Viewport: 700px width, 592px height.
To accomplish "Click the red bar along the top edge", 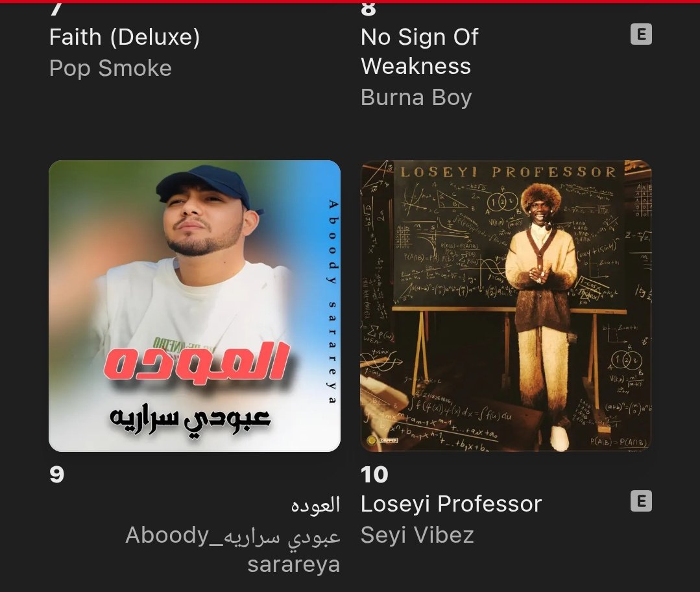I will click(350, 1).
